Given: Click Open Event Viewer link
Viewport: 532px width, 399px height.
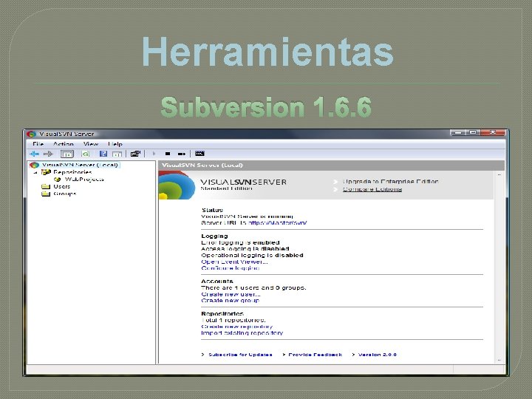Looking at the screenshot, I should (234, 262).
